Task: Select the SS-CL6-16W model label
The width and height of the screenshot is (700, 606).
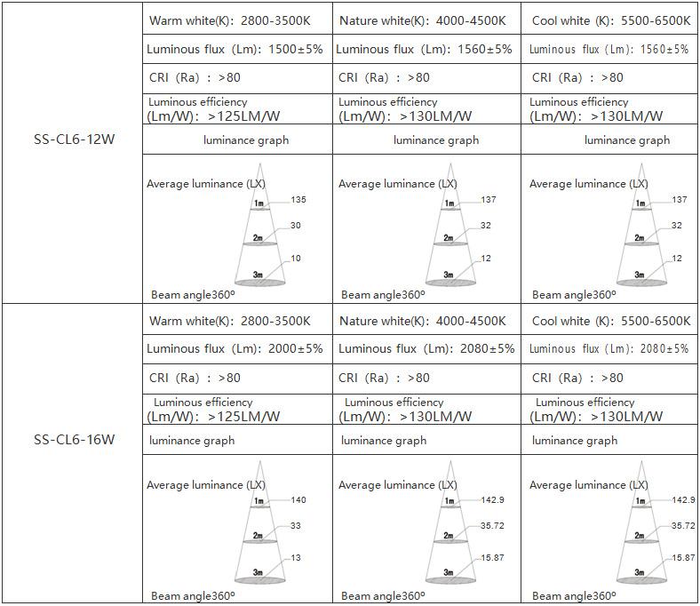Action: [x=74, y=439]
